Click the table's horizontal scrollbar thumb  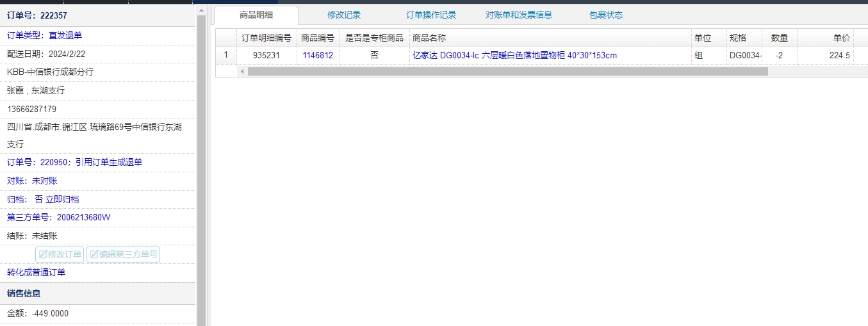pyautogui.click(x=507, y=72)
